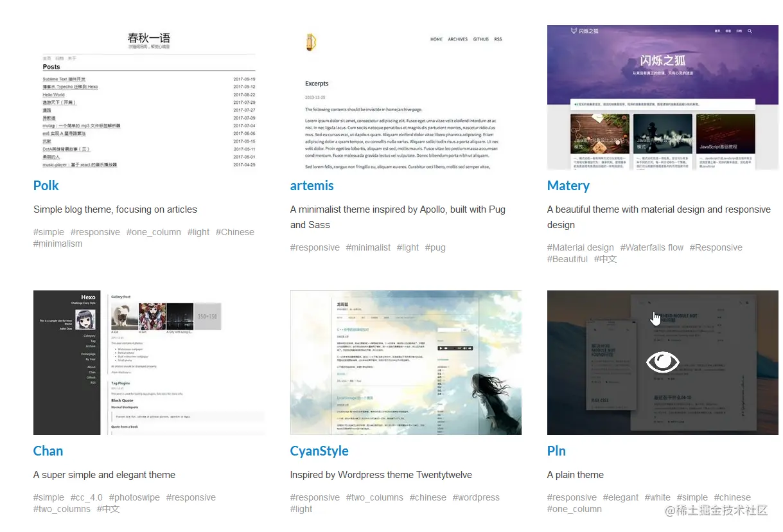This screenshot has width=783, height=532.
Task: Click the eye preview icon on Pln thumbnail
Action: (662, 362)
